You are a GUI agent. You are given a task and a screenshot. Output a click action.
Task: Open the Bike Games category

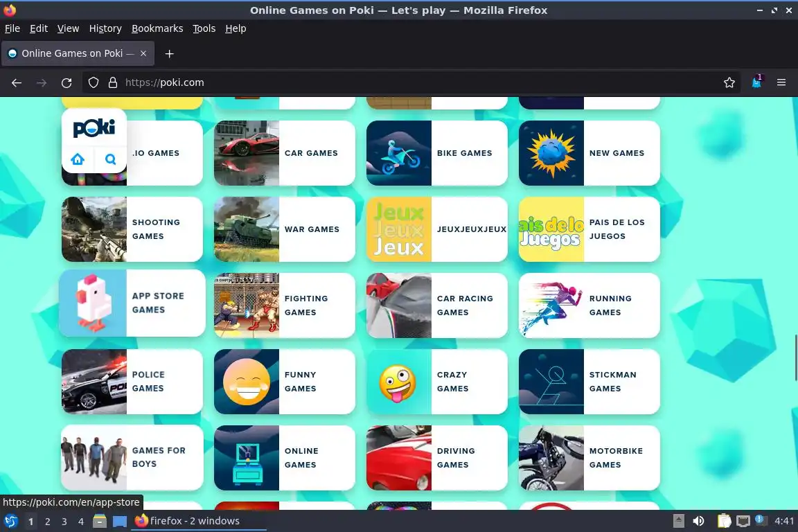[x=436, y=152]
